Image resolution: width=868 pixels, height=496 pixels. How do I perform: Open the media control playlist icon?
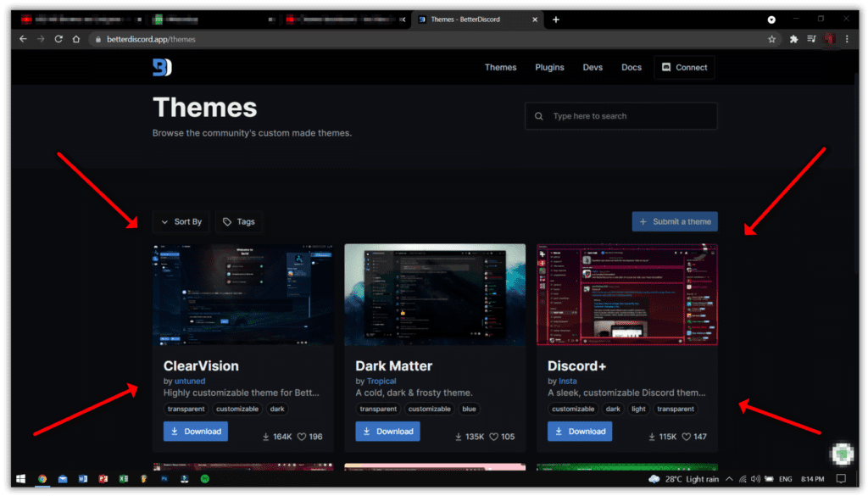point(811,39)
